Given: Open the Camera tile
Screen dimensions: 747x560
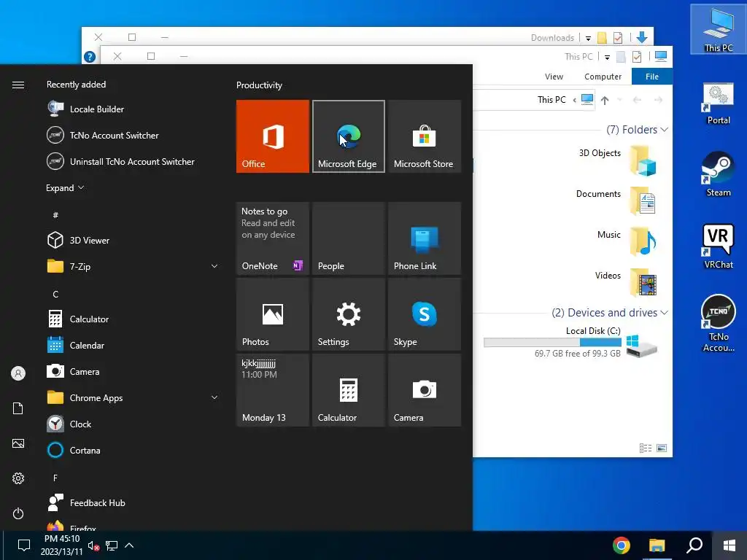Looking at the screenshot, I should (x=425, y=390).
